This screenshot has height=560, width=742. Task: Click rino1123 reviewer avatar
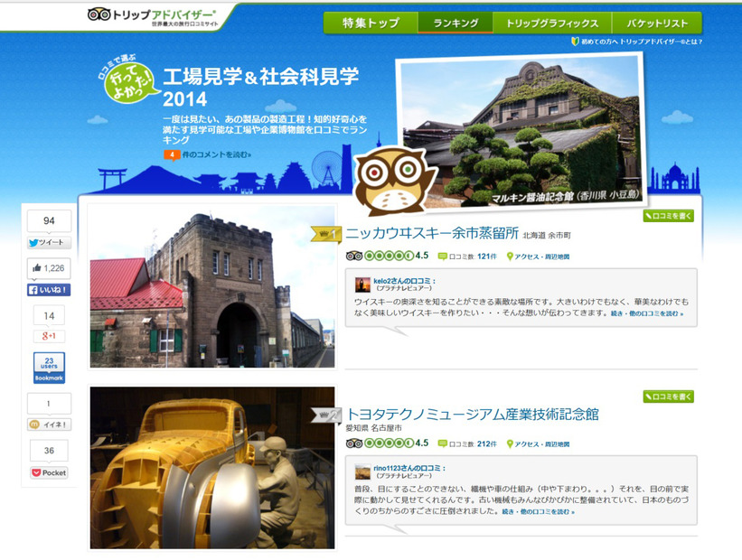pos(362,471)
